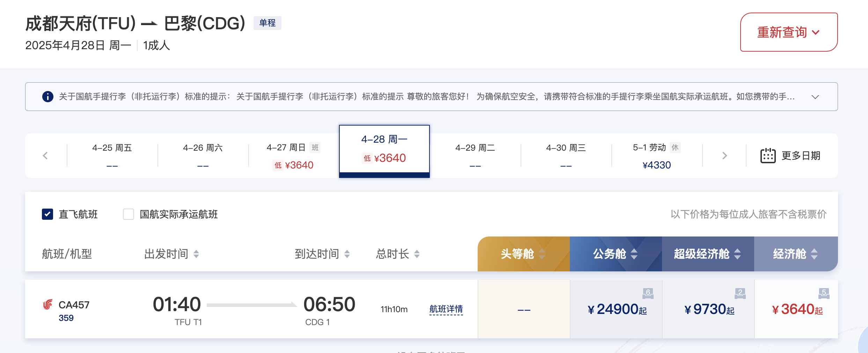Open 航班详情 flight details link
The height and width of the screenshot is (353, 868).
(x=446, y=309)
